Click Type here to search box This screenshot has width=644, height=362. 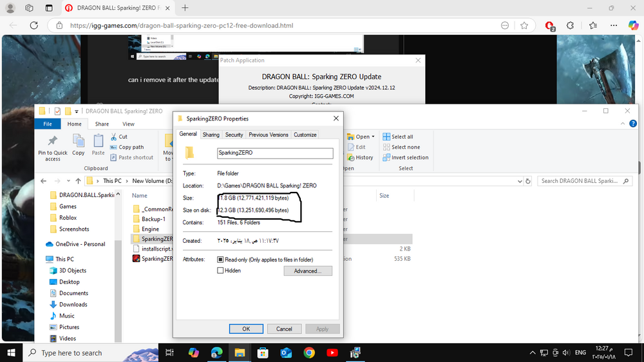coord(90,352)
